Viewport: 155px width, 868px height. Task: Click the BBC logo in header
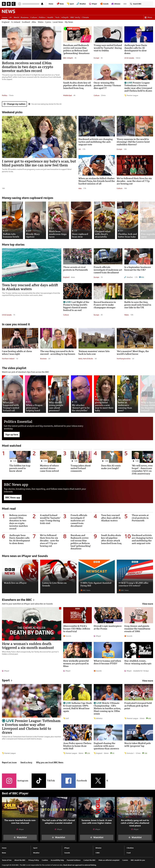coord(9,4)
